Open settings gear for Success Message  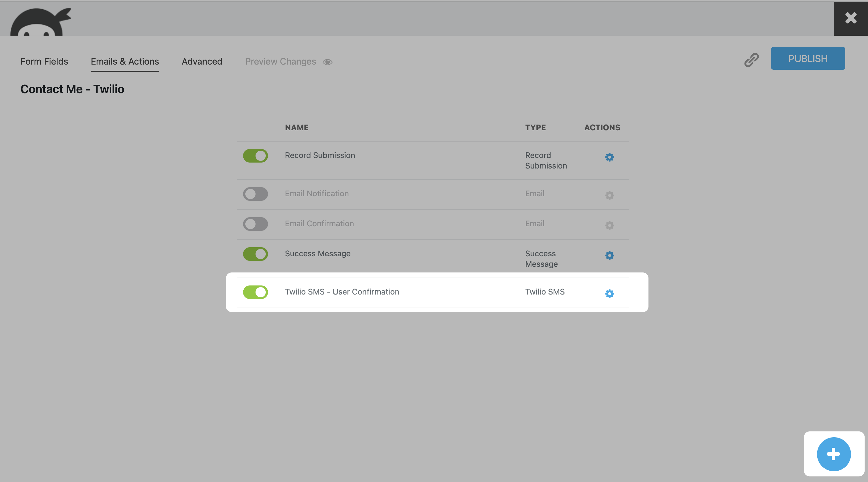[x=609, y=255]
